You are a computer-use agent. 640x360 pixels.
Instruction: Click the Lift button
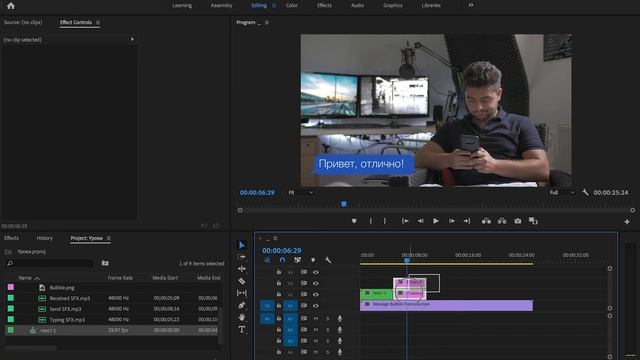pos(486,221)
